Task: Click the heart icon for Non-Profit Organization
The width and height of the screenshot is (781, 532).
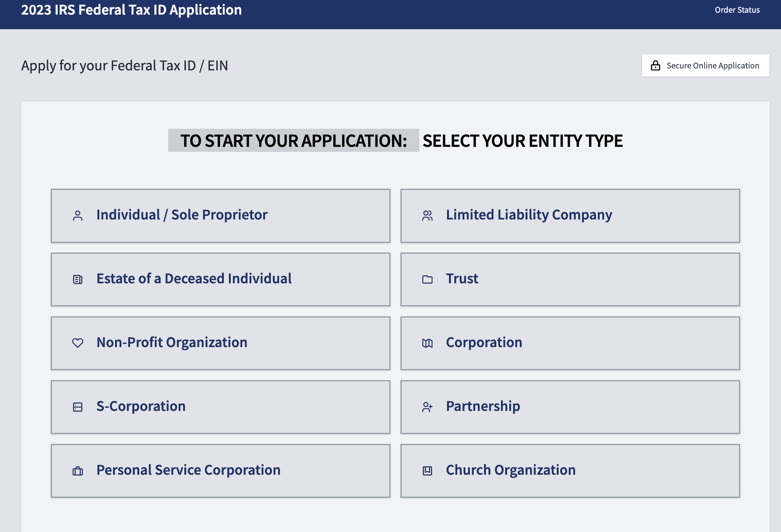Action: point(78,343)
